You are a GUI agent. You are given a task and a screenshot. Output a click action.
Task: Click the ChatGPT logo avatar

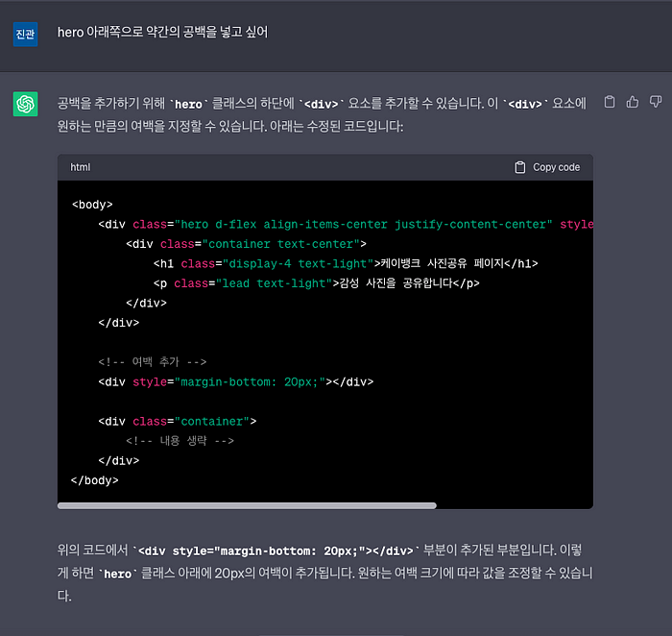click(x=26, y=104)
